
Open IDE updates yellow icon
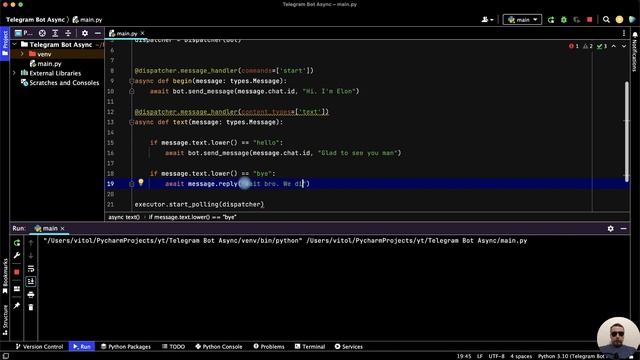pos(619,20)
